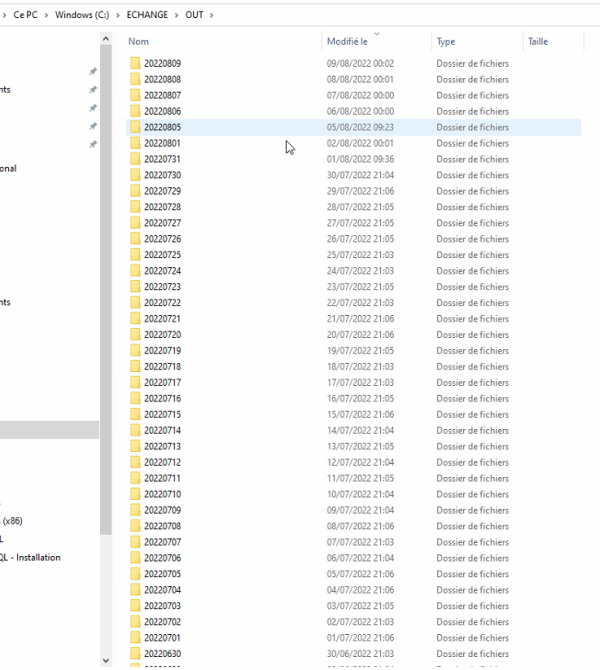Go to the ECHANGE breadcrumb folder
The width and height of the screenshot is (600, 670).
[x=146, y=15]
